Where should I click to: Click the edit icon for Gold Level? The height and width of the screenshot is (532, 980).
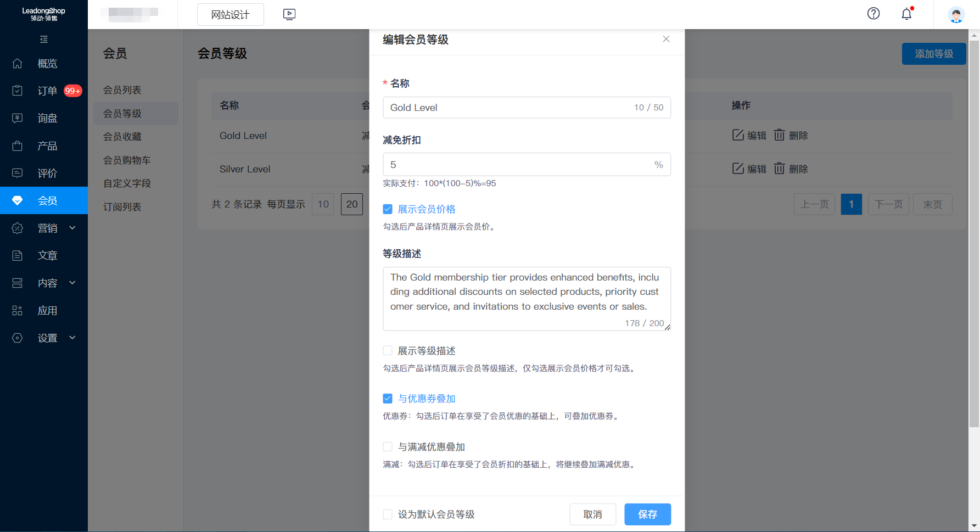point(738,135)
